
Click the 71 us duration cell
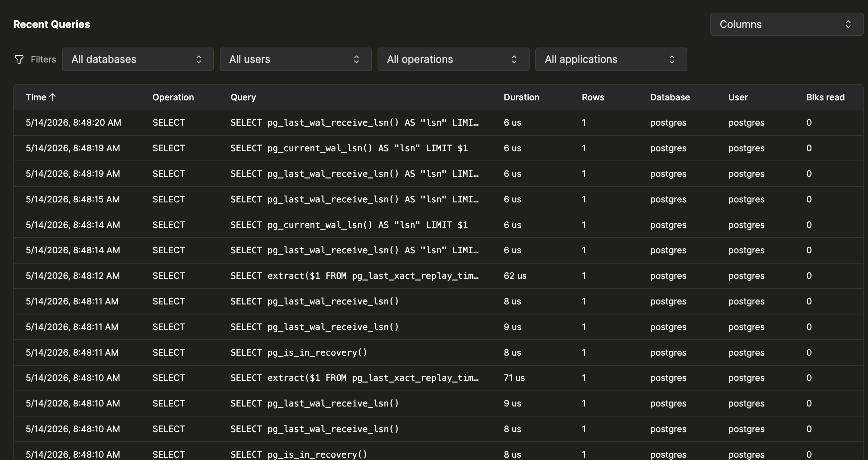(x=514, y=378)
